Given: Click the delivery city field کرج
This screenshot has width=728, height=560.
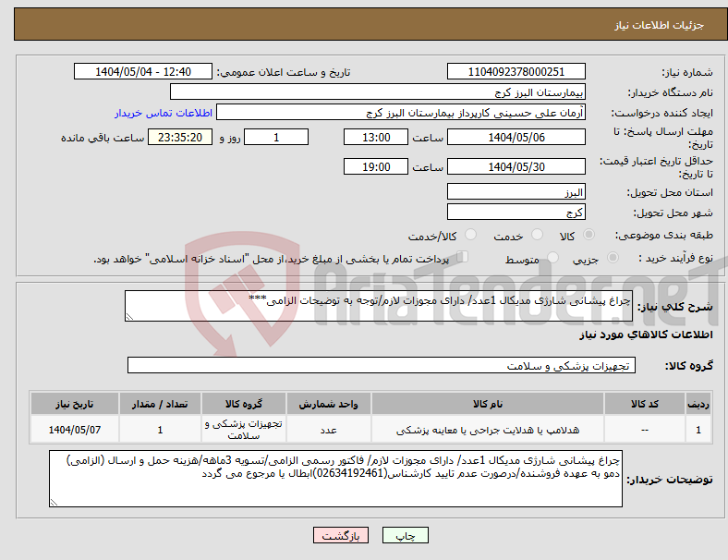Looking at the screenshot, I should (x=516, y=212).
